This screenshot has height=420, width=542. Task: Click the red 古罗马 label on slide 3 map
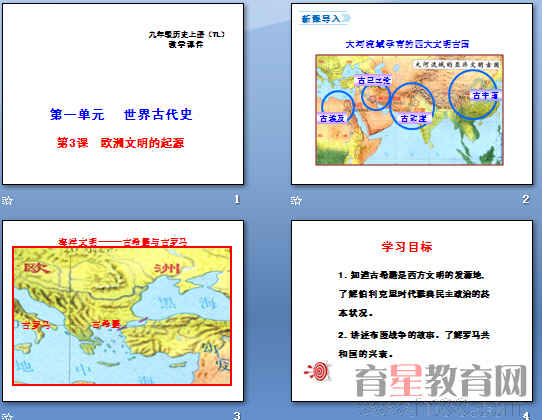36,325
